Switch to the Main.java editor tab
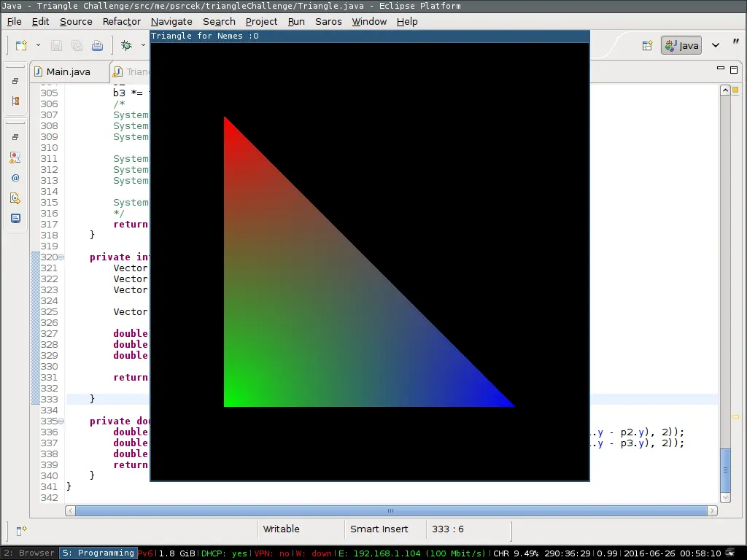The width and height of the screenshot is (747, 560). pos(68,71)
